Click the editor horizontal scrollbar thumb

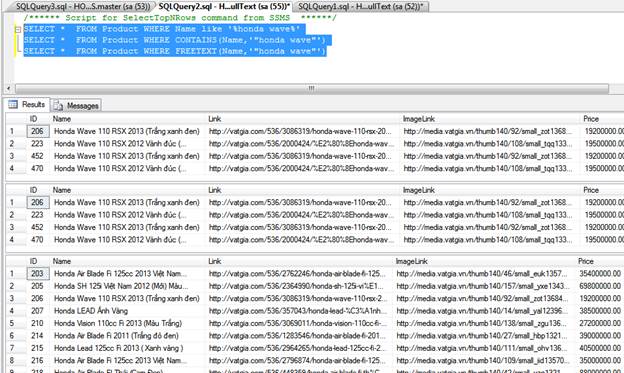[x=312, y=88]
